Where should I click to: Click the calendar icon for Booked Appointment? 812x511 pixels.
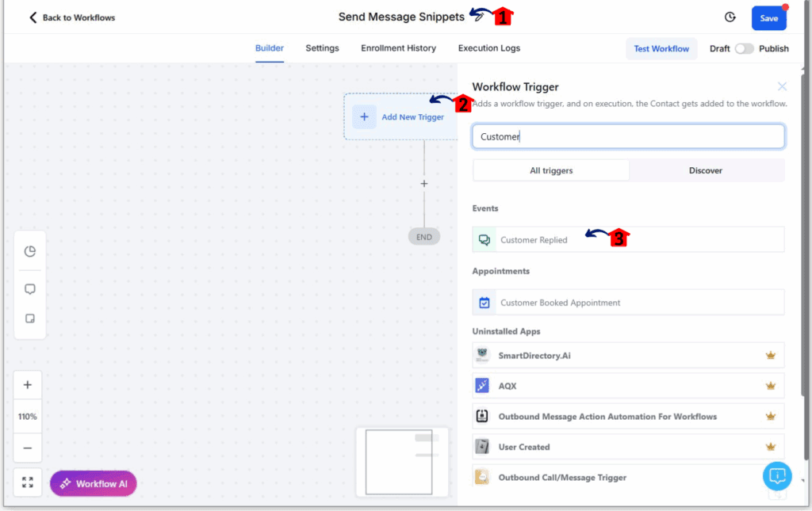pos(485,303)
